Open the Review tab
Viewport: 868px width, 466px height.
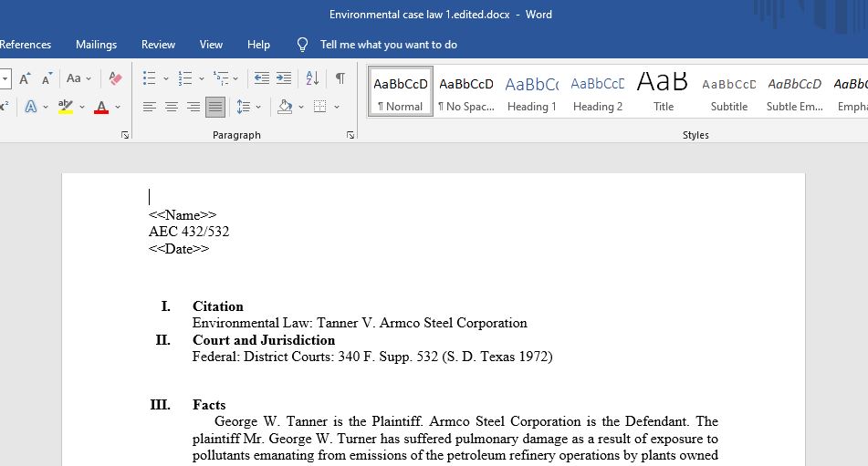coord(158,45)
